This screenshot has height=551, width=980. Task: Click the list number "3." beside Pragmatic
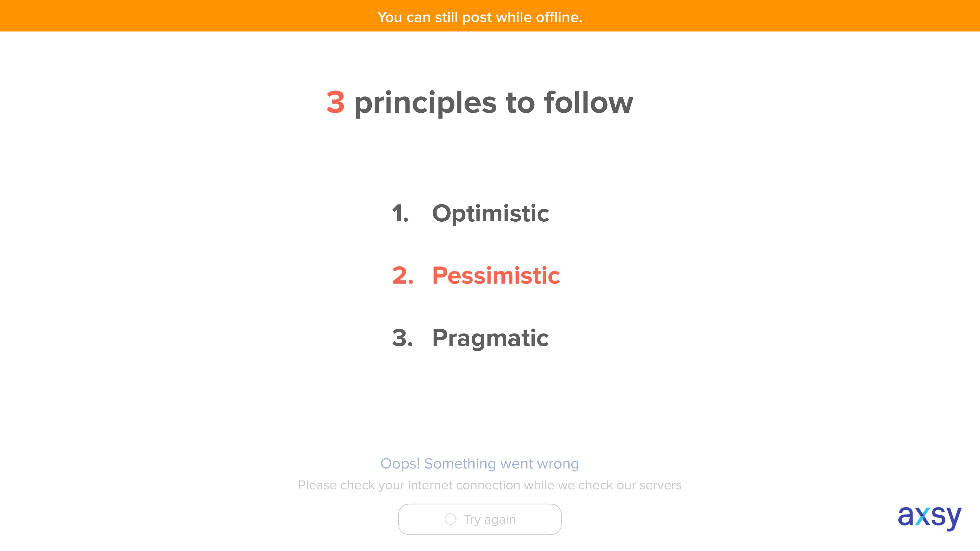[x=403, y=338]
